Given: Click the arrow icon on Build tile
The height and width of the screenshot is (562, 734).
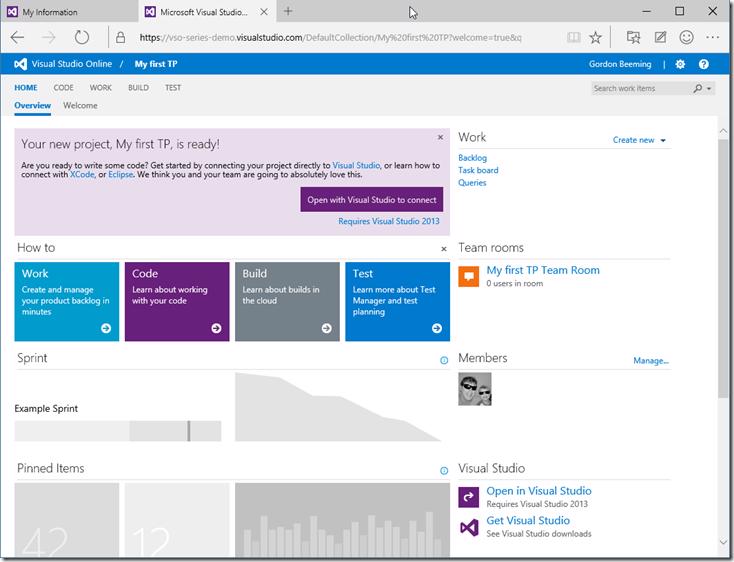Looking at the screenshot, I should point(327,328).
